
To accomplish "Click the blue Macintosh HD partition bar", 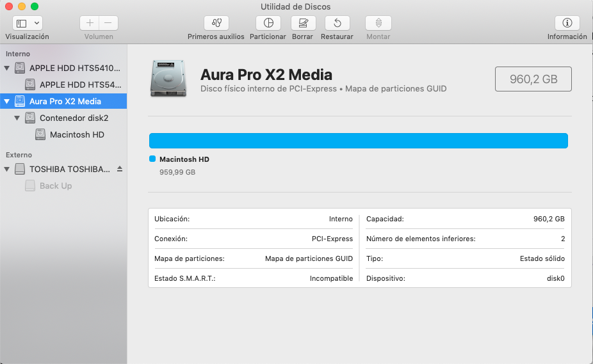I will point(359,141).
